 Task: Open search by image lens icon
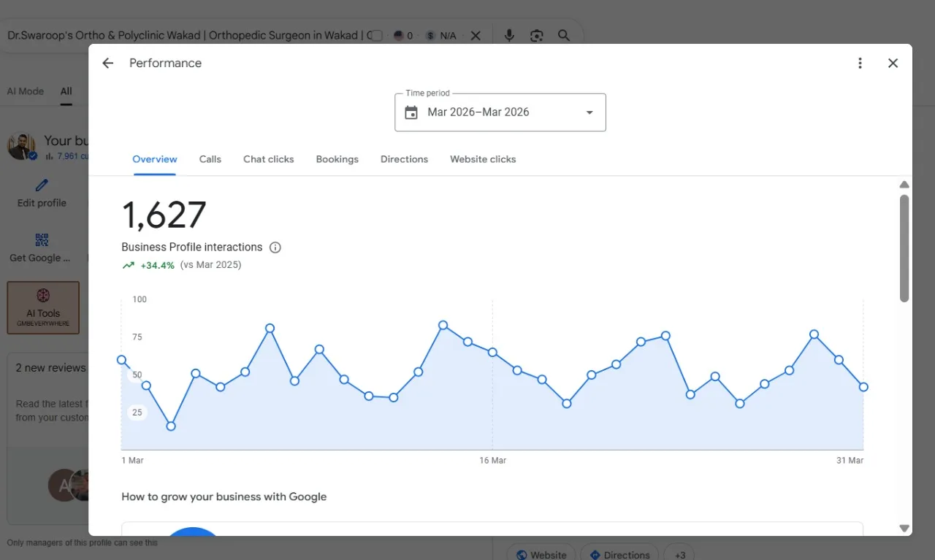[537, 36]
